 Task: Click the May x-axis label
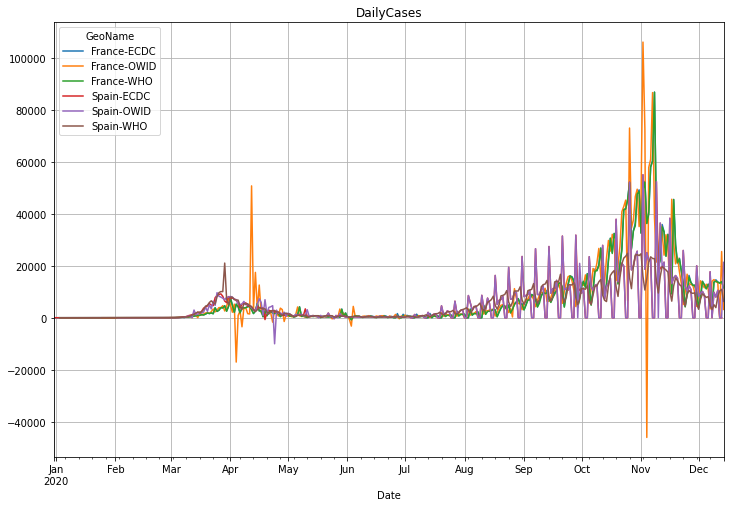pos(288,469)
